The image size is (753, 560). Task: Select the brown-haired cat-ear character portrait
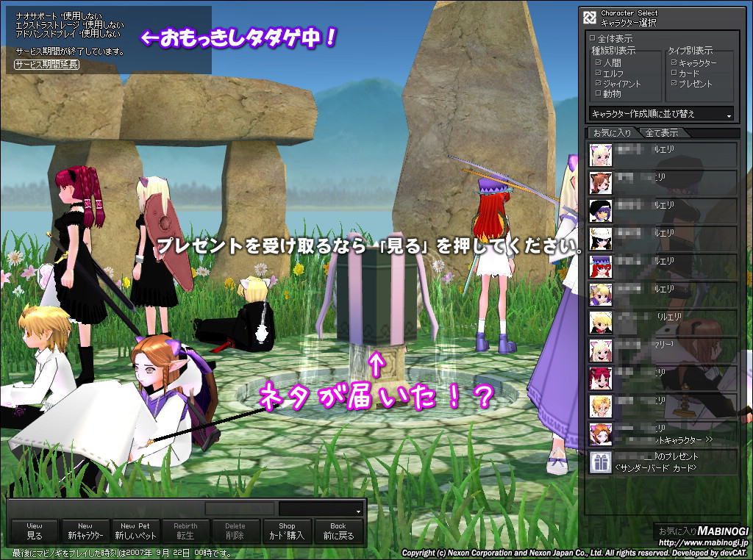coord(600,183)
